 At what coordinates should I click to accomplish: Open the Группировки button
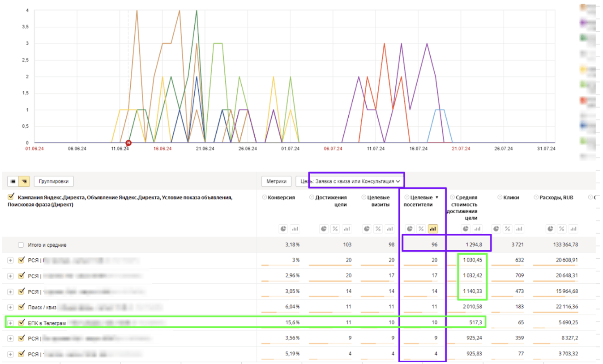point(54,181)
